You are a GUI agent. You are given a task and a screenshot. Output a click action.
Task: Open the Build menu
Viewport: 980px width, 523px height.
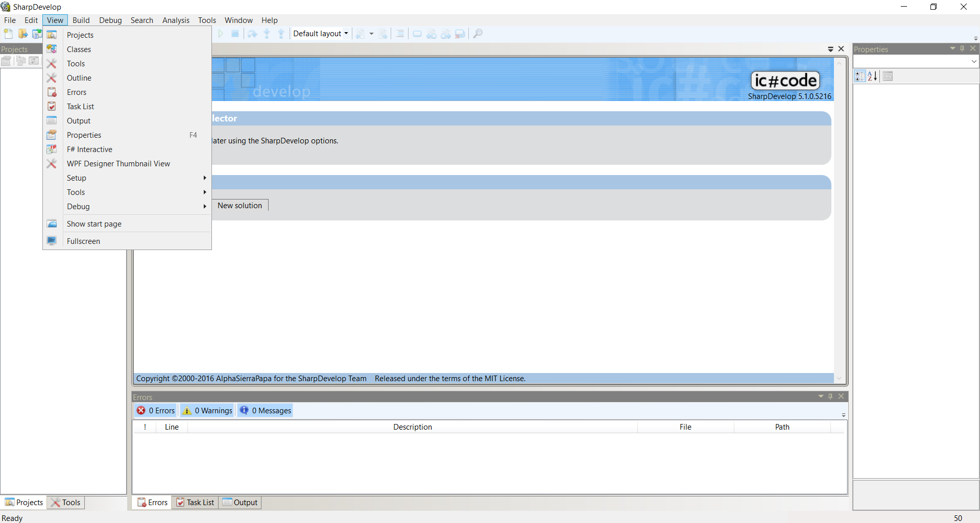click(81, 20)
